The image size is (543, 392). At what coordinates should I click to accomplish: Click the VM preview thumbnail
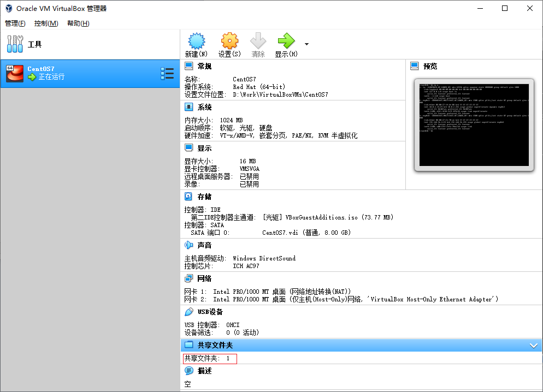[x=474, y=125]
